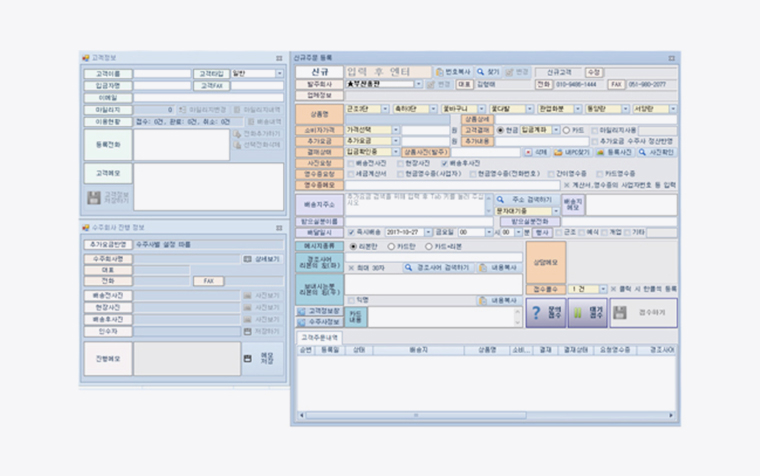Select the 리본만 message type radio
Screen dimensions: 760x476
coord(350,246)
